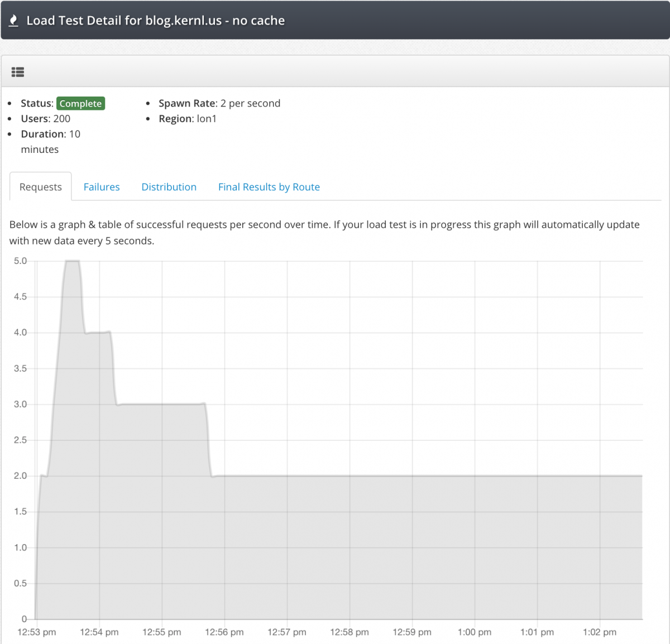Click the graph peak at 5.0 requests
The image size is (670, 644).
point(72,261)
